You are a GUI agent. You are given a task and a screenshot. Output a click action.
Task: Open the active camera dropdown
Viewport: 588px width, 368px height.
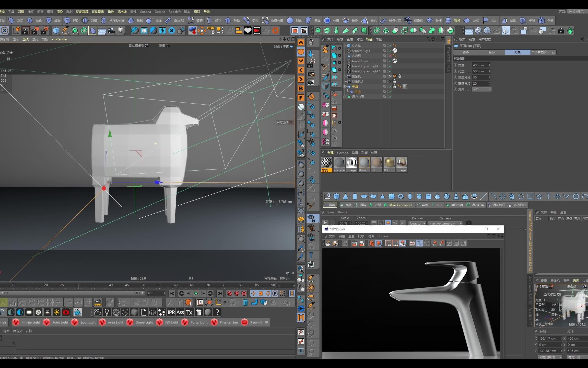[445, 223]
